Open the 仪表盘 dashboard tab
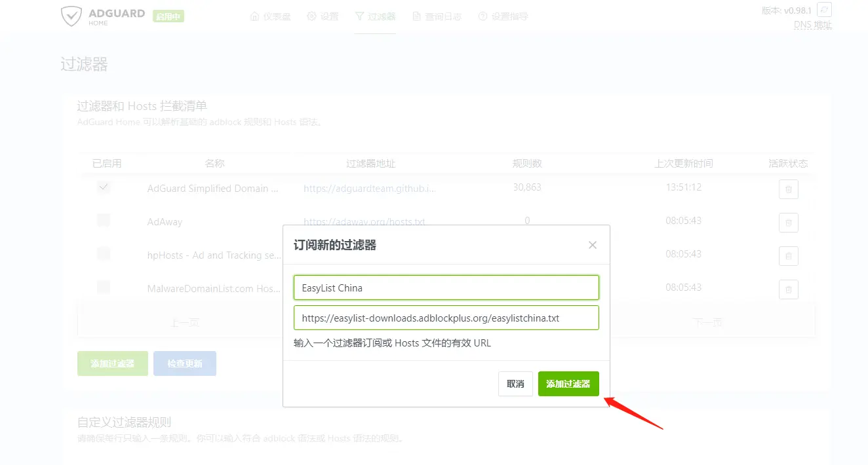This screenshot has height=465, width=868. pos(271,16)
